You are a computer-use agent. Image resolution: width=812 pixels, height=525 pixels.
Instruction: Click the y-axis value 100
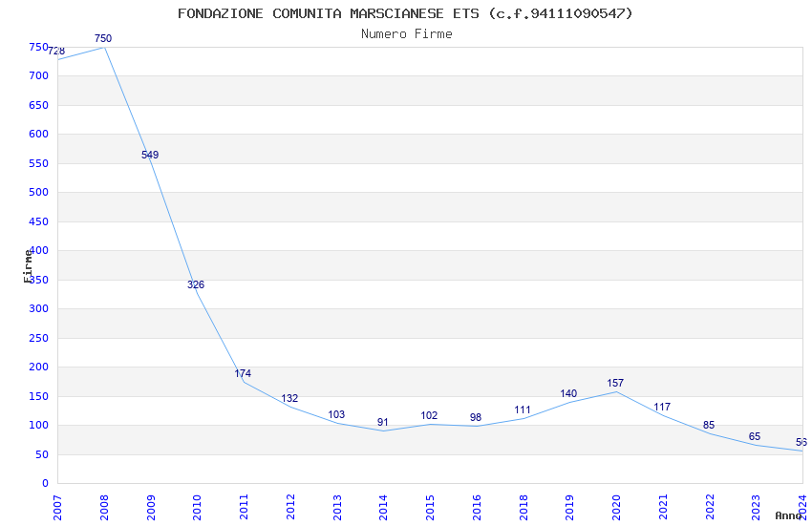click(39, 425)
